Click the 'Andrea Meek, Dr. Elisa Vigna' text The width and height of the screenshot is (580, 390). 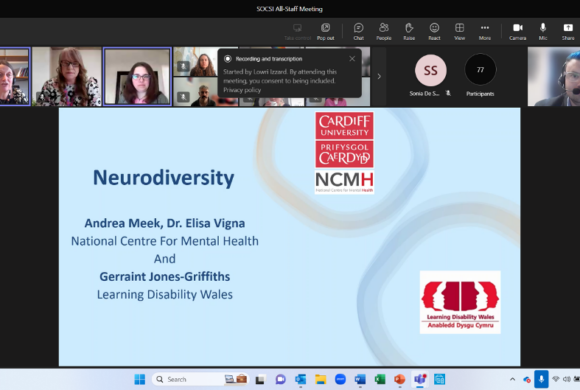165,223
